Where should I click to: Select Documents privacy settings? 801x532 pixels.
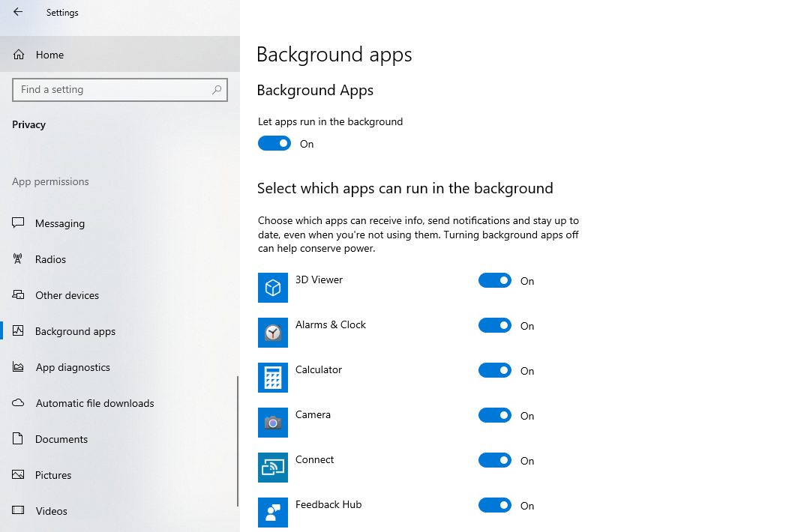coord(119,439)
